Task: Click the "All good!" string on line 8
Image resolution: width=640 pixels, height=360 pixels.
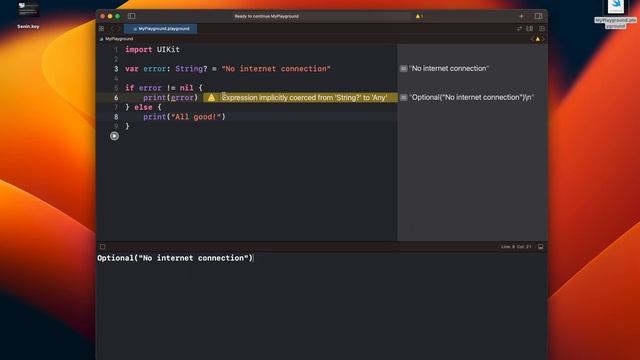Action: coord(196,117)
